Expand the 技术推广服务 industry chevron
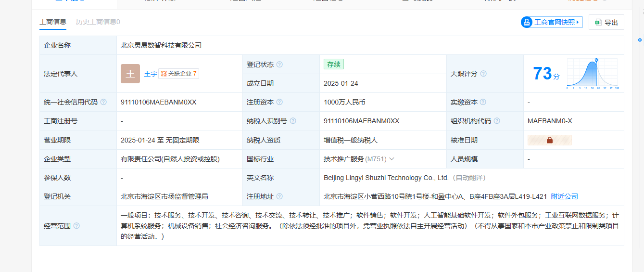Viewport: 644px width, 272px height. (391, 159)
